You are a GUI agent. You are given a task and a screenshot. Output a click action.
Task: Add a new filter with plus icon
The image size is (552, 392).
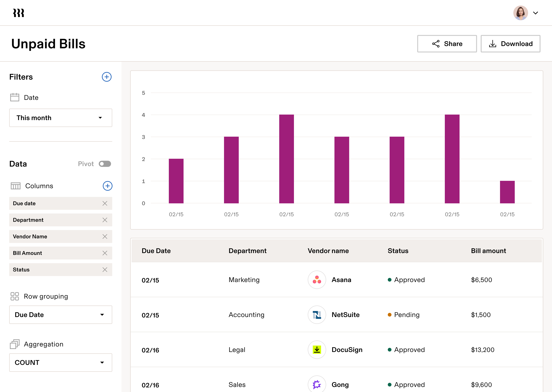(x=106, y=77)
